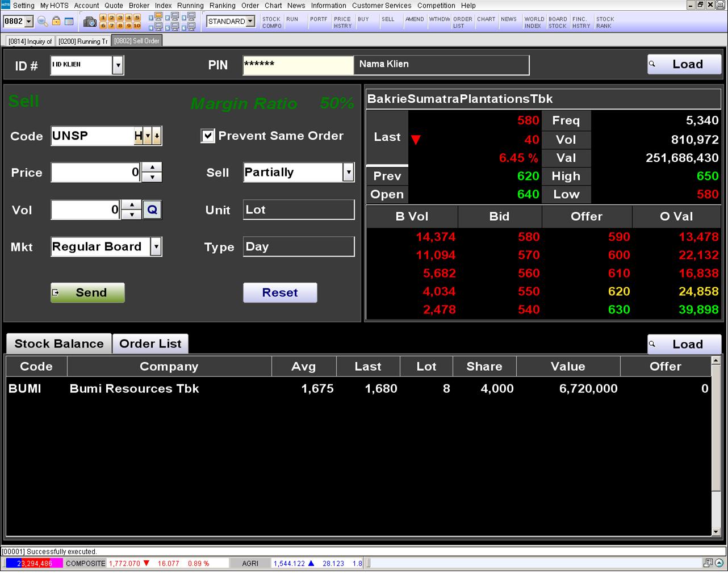This screenshot has width=728, height=583.
Task: Click the padlock lock icon in toolbar
Action: click(x=56, y=21)
